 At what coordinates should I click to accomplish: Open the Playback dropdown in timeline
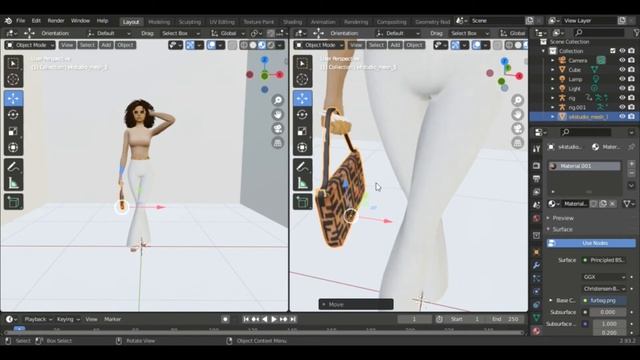[38, 319]
